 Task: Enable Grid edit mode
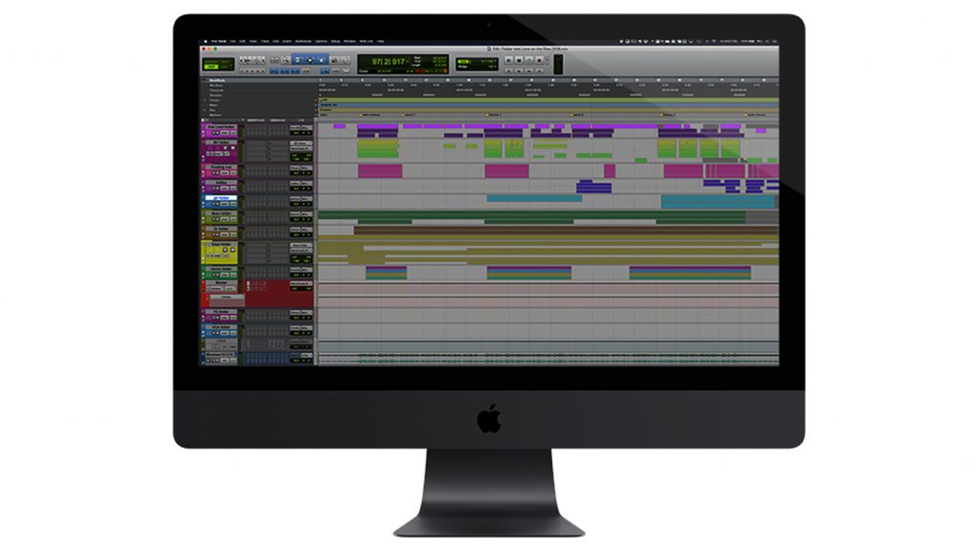coord(226,67)
